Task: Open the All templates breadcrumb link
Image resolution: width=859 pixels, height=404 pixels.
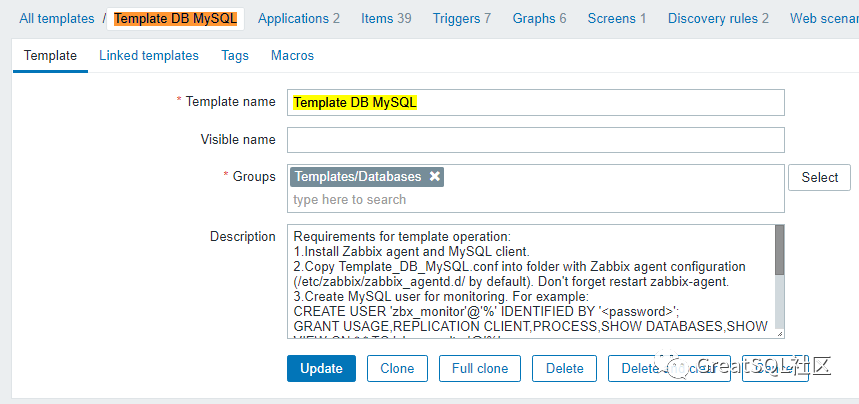Action: [56, 18]
